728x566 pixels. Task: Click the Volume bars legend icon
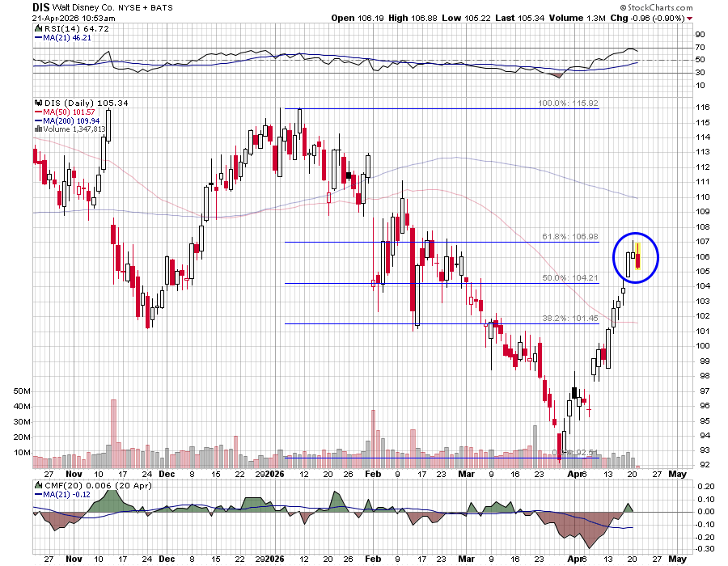[x=39, y=129]
